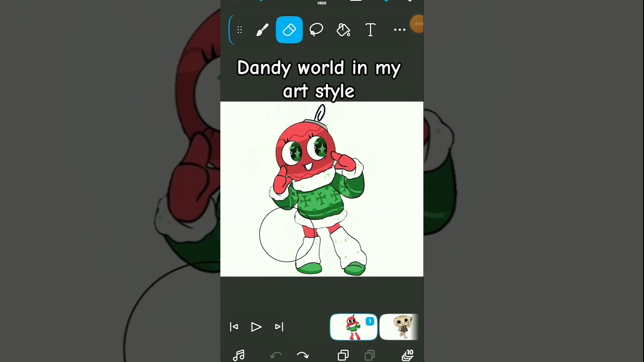Redo the last action

tap(303, 355)
